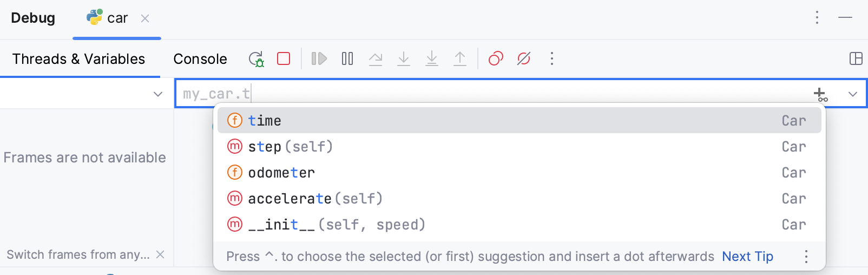Viewport: 868px width, 275px height.
Task: Switch to the Console tab
Action: (x=200, y=59)
